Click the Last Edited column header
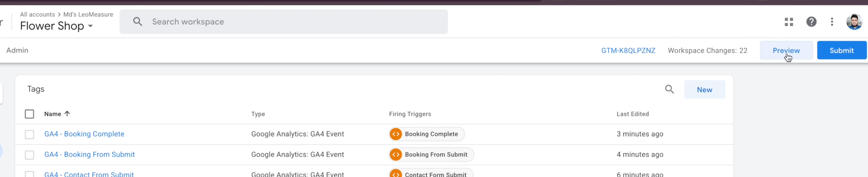The image size is (868, 177). click(x=632, y=114)
